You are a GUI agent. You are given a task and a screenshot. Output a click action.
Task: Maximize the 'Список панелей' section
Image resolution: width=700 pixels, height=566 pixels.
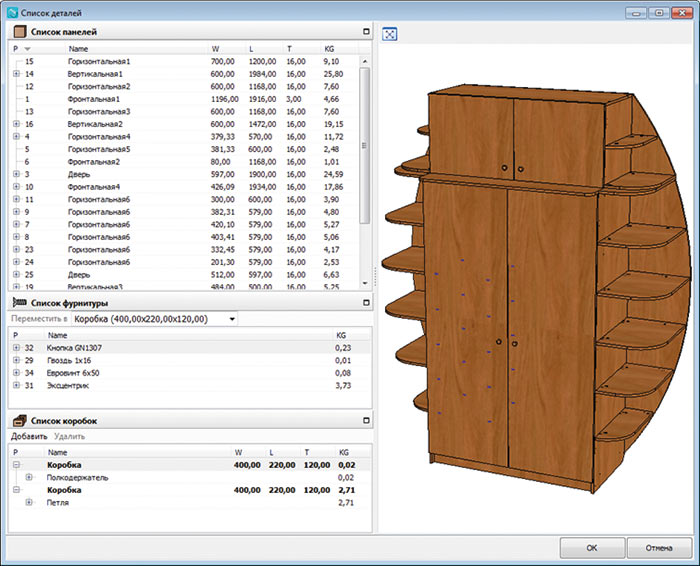[365, 33]
